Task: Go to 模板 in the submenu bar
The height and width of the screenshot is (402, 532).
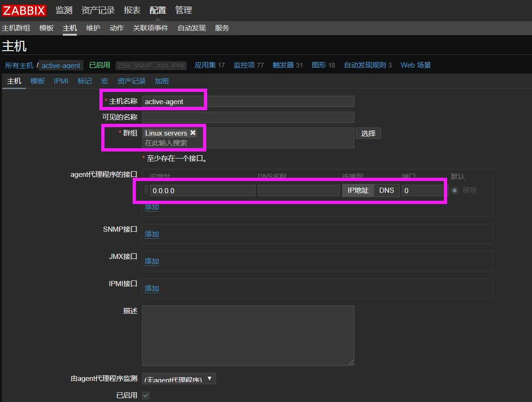Action: 46,28
